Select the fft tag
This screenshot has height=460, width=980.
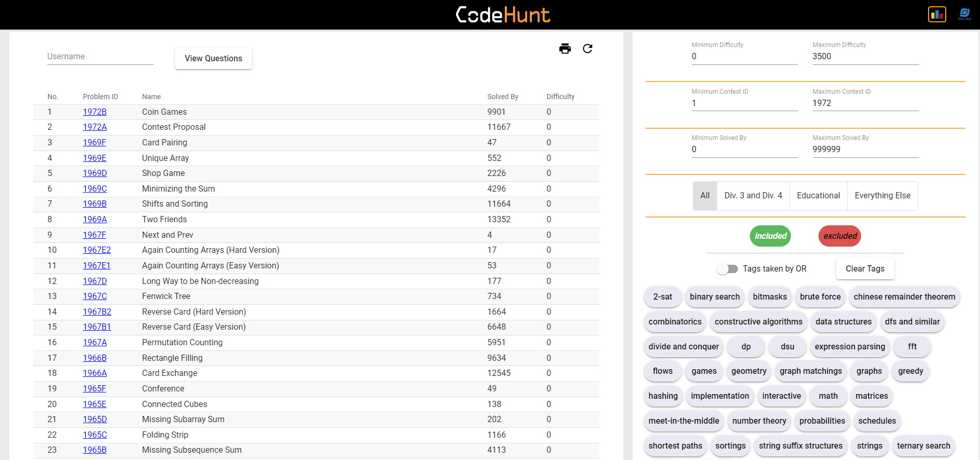(x=912, y=347)
